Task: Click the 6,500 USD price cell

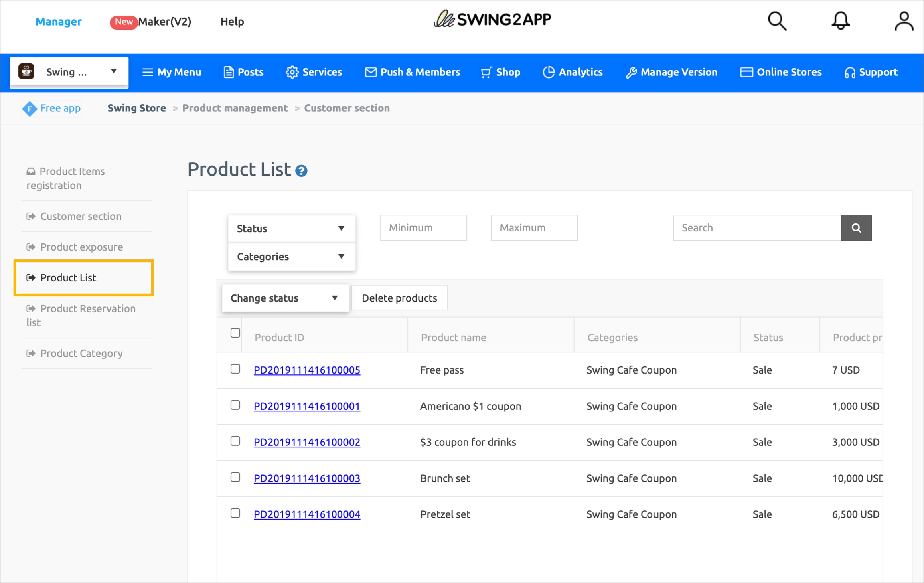Action: click(x=856, y=514)
